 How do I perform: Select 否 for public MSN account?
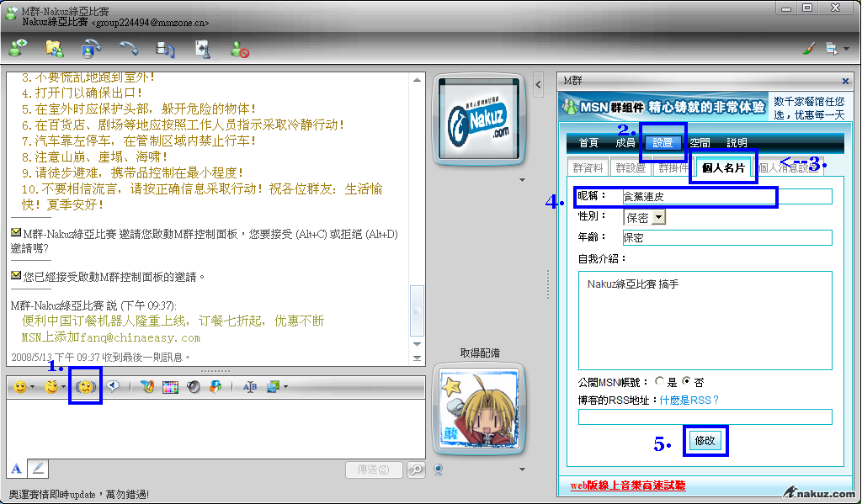tap(686, 381)
